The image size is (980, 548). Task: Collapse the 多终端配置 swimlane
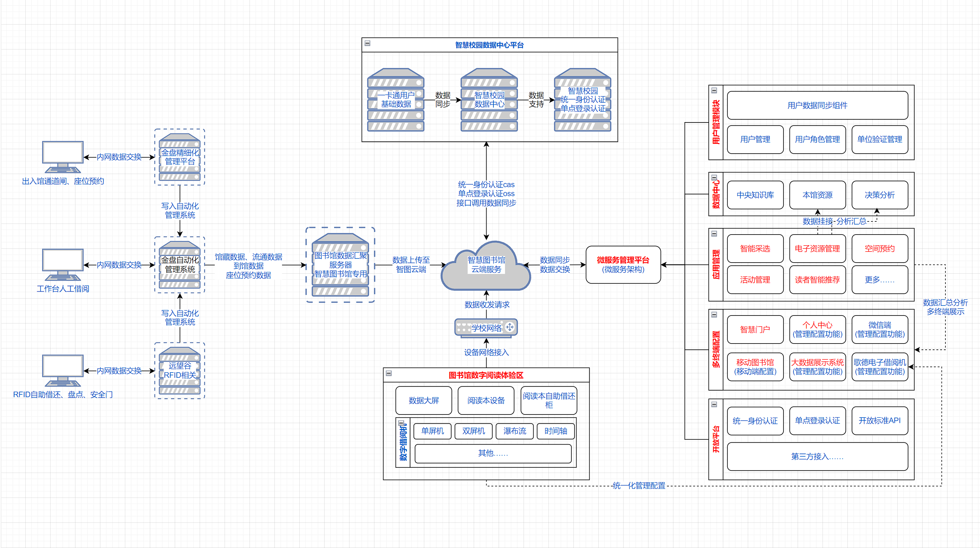point(714,314)
